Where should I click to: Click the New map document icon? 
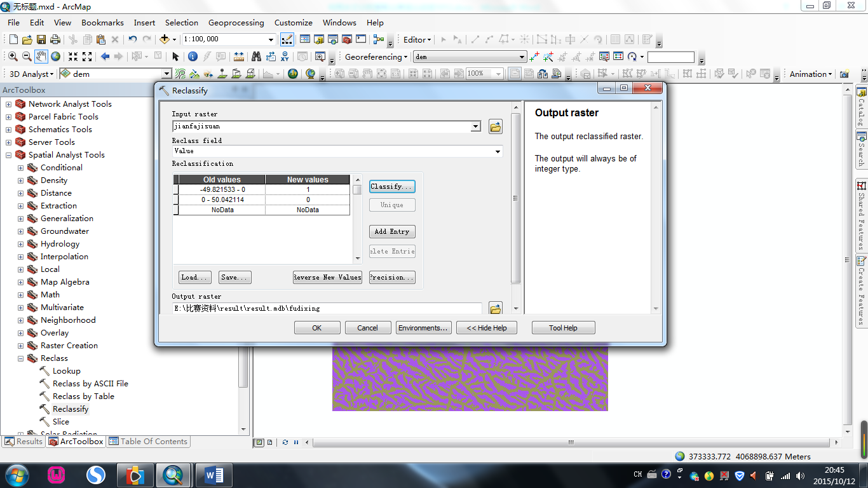pos(13,39)
